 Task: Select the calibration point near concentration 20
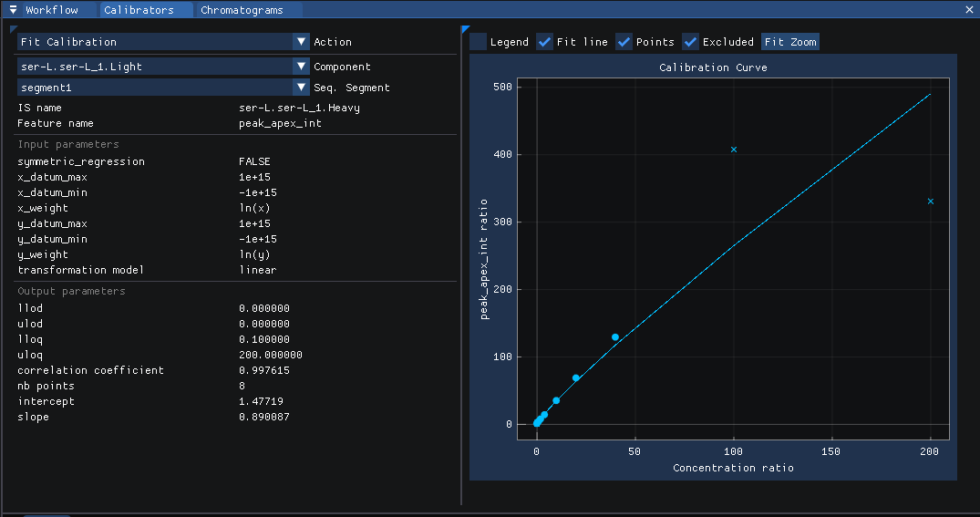coord(575,378)
